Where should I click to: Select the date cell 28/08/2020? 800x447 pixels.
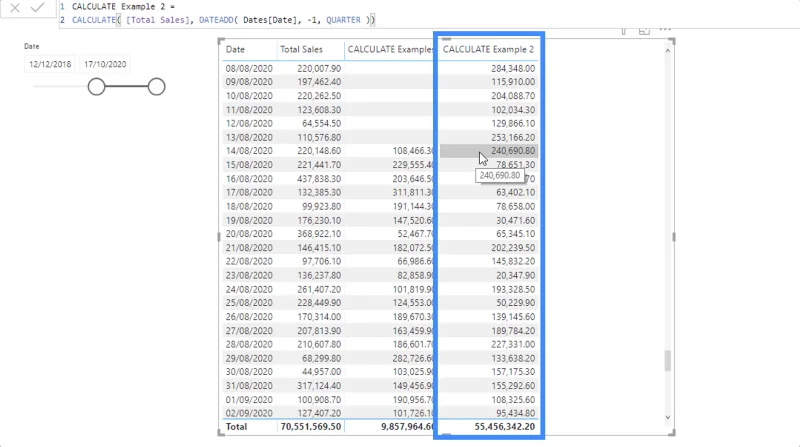[249, 344]
